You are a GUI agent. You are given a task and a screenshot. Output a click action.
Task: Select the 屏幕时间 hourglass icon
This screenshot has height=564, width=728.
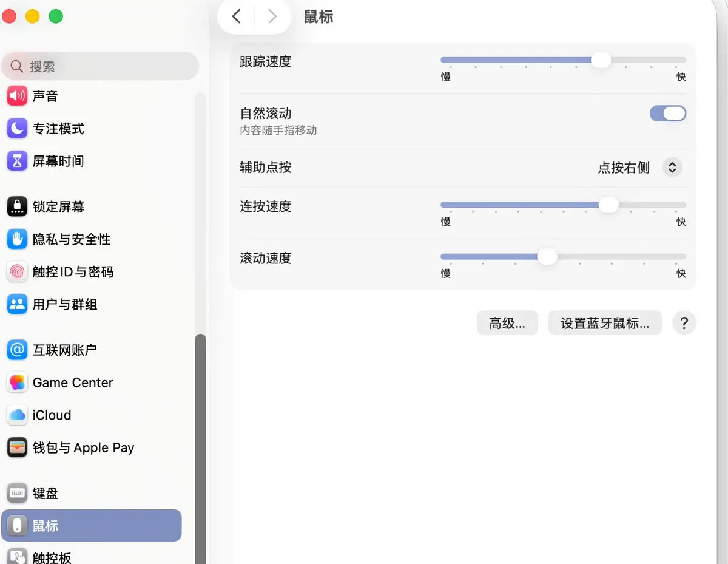pos(17,161)
